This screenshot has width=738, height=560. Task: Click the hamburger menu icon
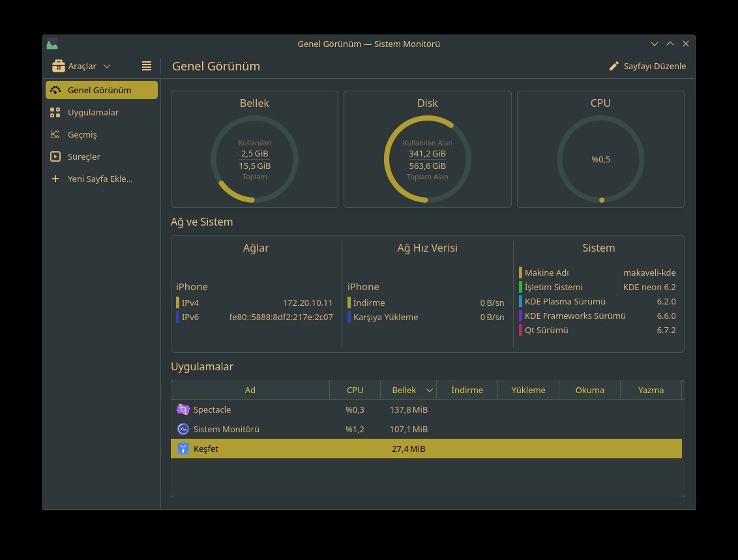point(147,66)
